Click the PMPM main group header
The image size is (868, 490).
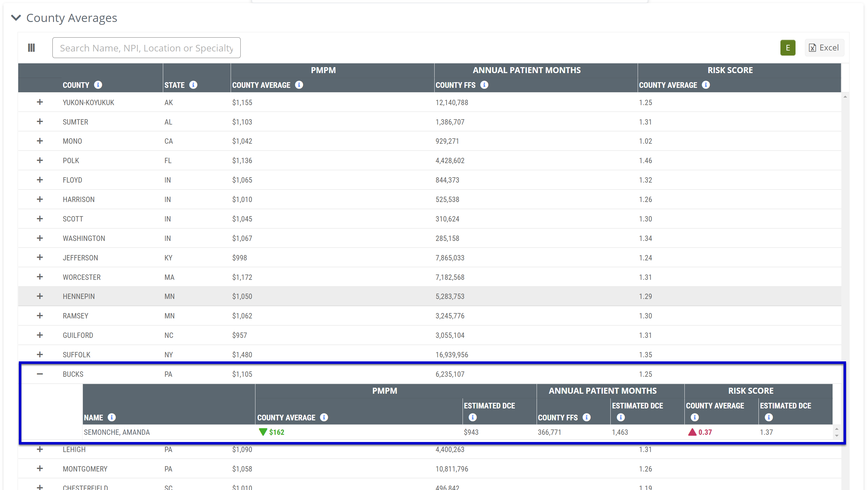pyautogui.click(x=323, y=70)
